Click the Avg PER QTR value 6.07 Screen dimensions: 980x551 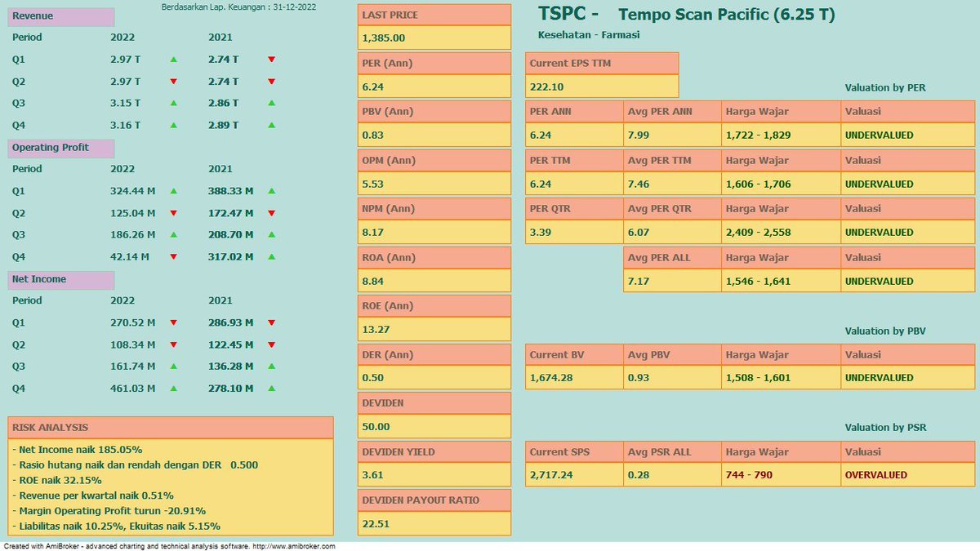coord(672,232)
